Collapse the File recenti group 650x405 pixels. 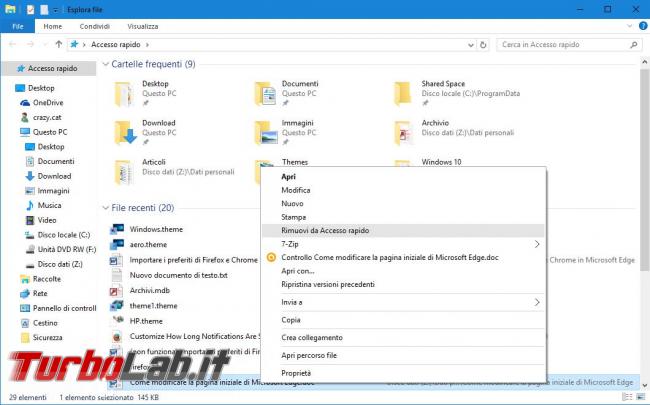(x=105, y=208)
